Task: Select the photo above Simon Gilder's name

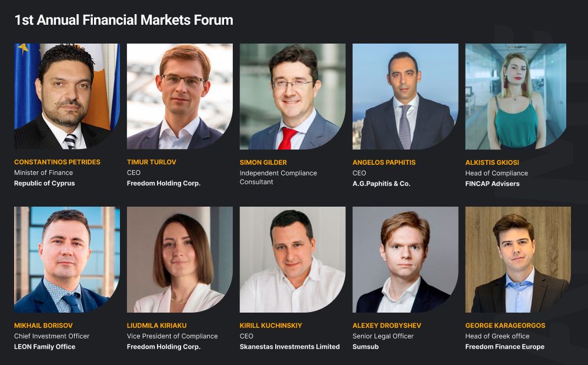Action: point(292,96)
